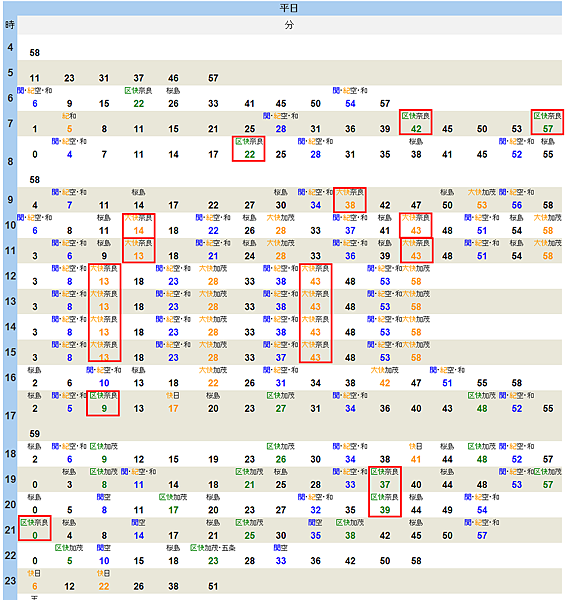Screen dimensions: 570x600
Task: Click the orange 9:53 大快加茂 departure
Action: pos(482,205)
